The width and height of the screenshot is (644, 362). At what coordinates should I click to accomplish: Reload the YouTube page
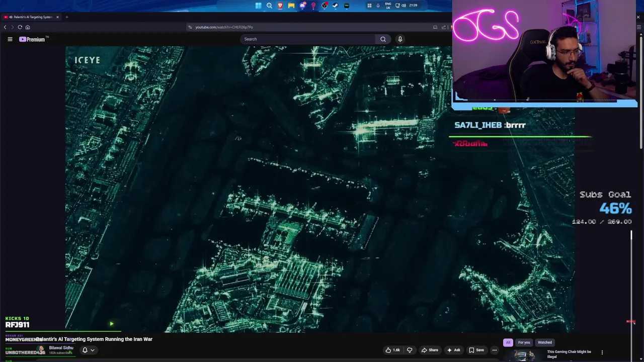tap(20, 27)
